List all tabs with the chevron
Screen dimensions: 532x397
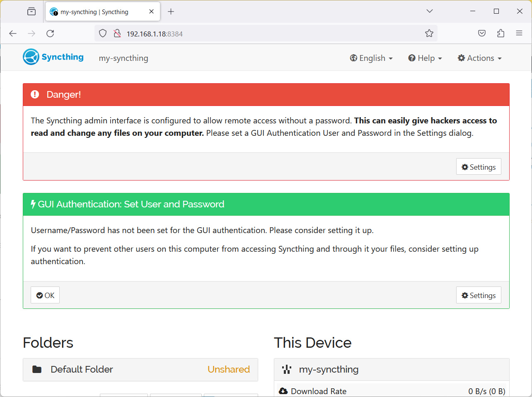tap(430, 11)
